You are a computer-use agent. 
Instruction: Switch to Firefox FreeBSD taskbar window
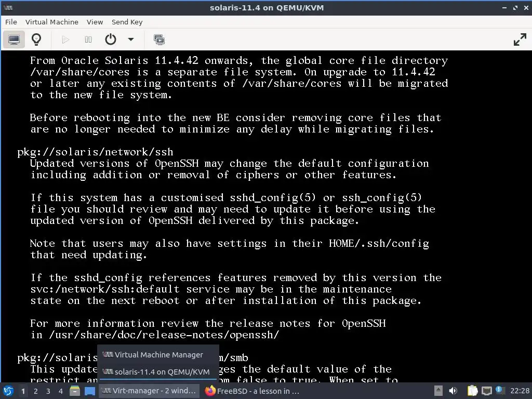click(x=252, y=391)
